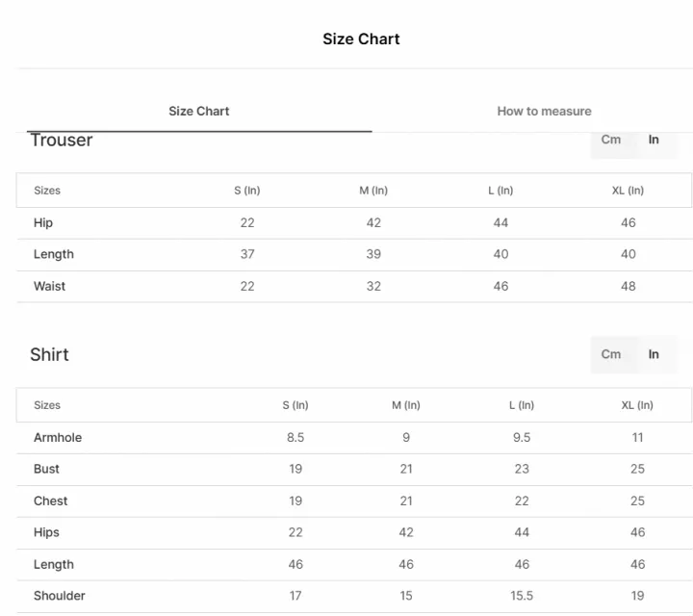The image size is (693, 616).
Task: Switch Trouser measurements to Cm
Action: coord(611,140)
